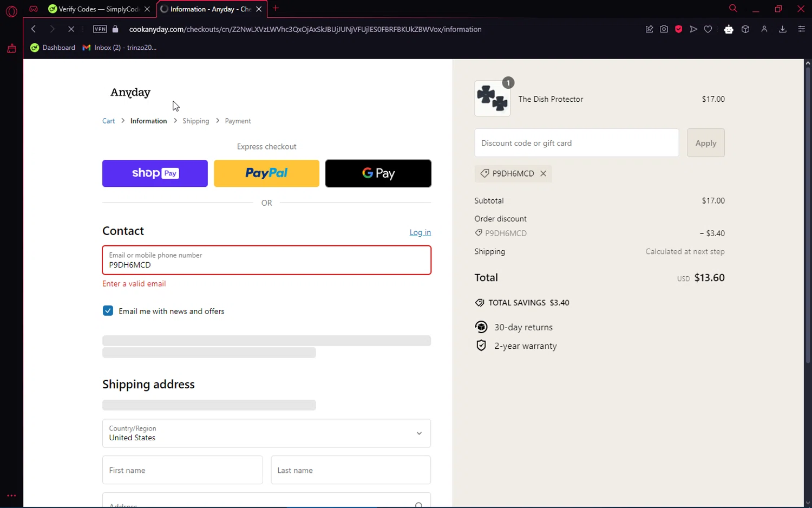
Task: Open the profile account icon
Action: coord(764,29)
